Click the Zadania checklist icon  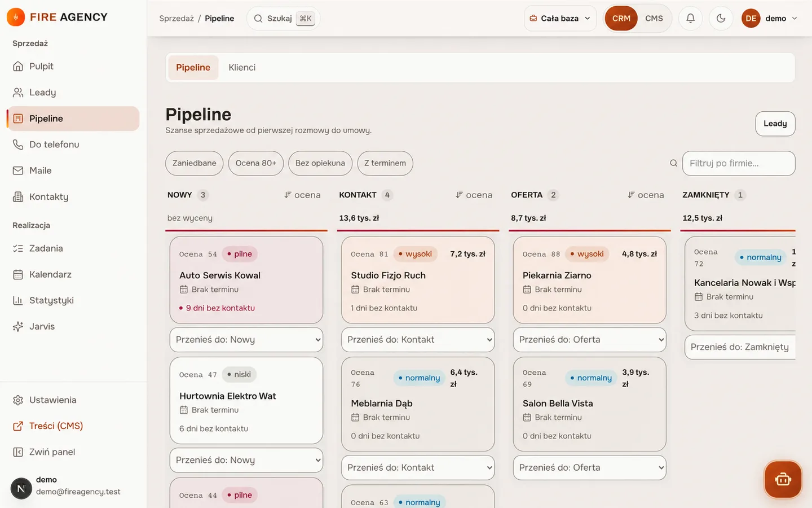(x=18, y=248)
